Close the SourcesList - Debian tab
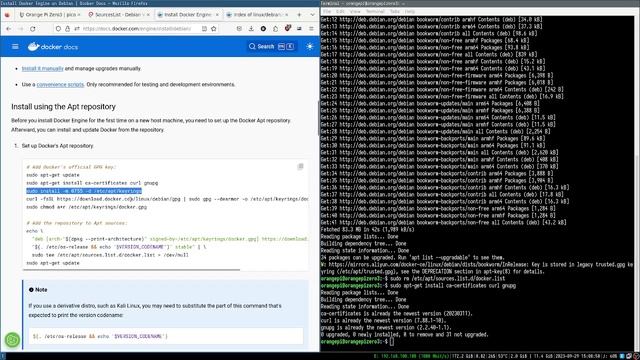 tap(148, 15)
